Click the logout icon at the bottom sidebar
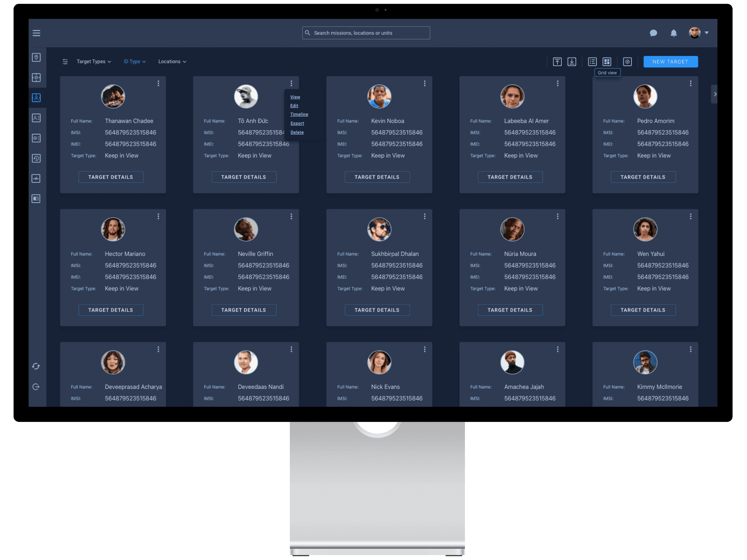The width and height of the screenshot is (747, 560). (36, 387)
